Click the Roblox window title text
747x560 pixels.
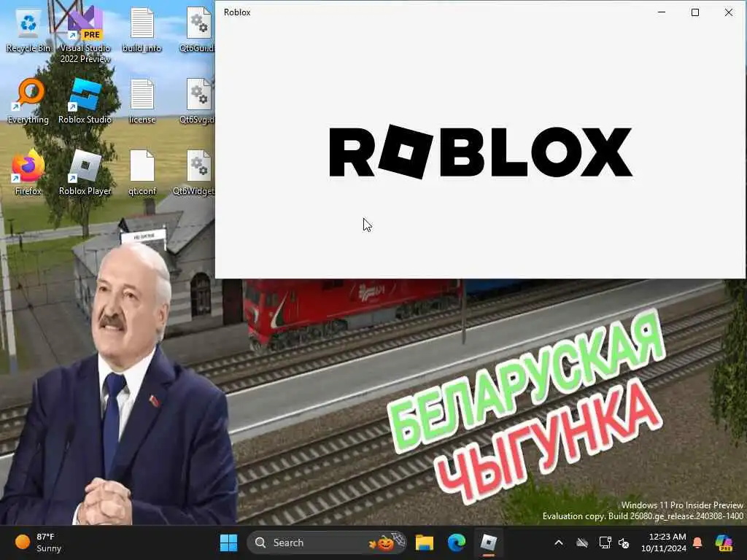[237, 12]
